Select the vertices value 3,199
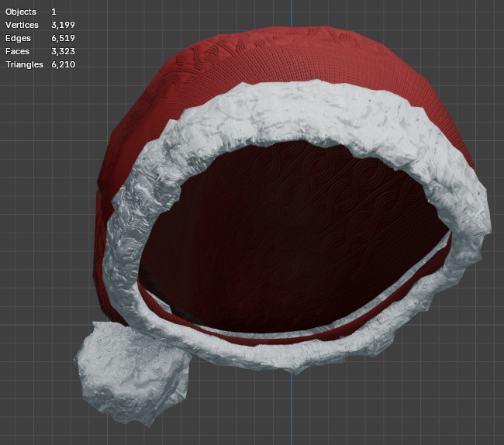This screenshot has height=445, width=504. pyautogui.click(x=63, y=25)
